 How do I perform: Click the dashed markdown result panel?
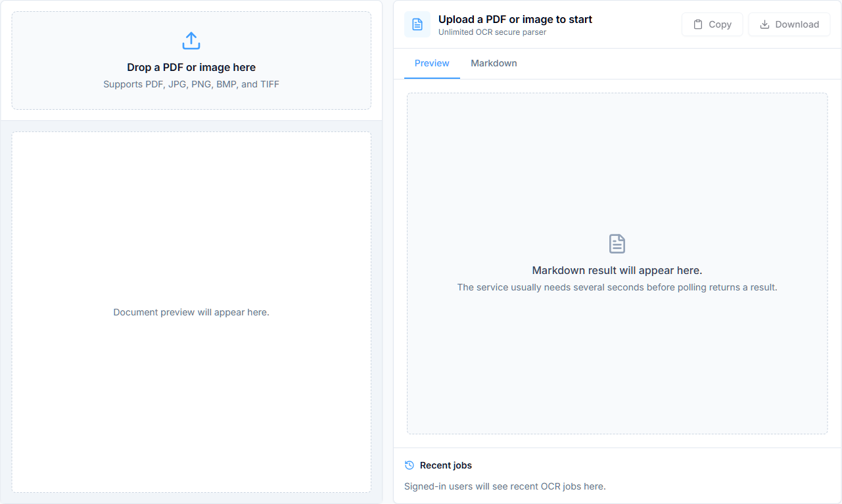[x=617, y=263]
